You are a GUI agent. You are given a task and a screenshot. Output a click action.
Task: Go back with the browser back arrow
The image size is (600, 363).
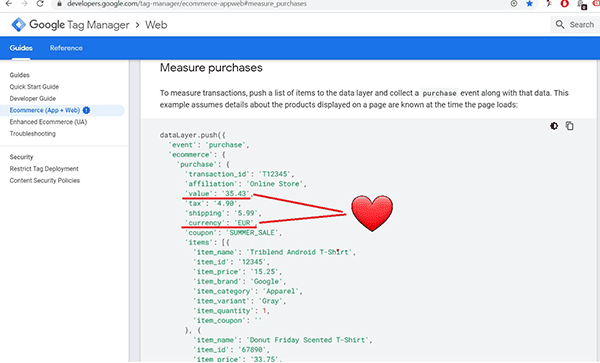(x=8, y=3)
